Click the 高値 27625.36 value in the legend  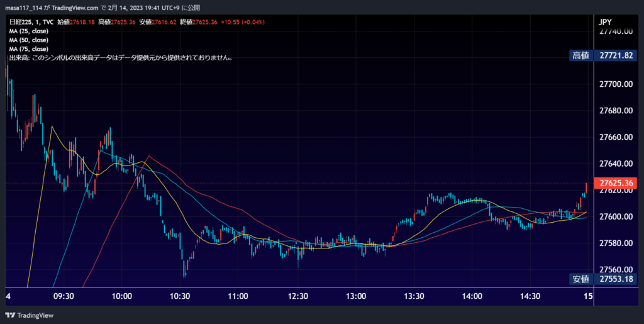pyautogui.click(x=116, y=22)
